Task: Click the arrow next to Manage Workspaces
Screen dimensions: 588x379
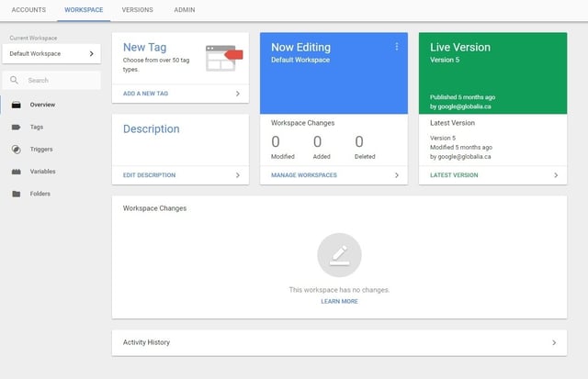Action: (397, 175)
